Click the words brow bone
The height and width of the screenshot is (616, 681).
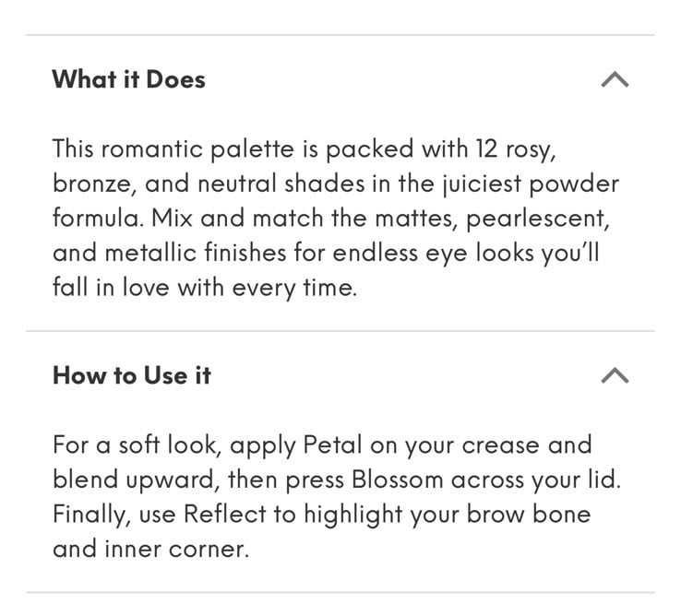(529, 514)
